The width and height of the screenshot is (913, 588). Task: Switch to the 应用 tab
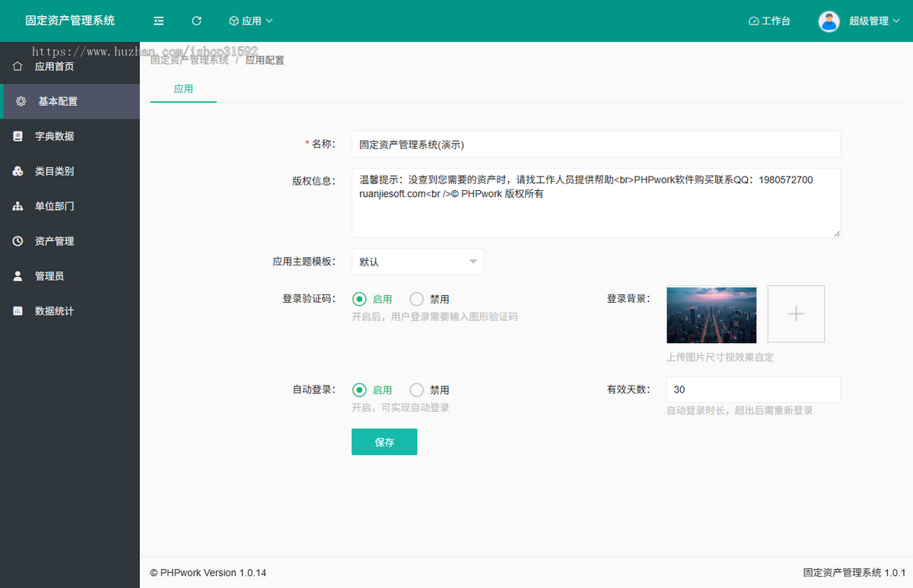[183, 88]
